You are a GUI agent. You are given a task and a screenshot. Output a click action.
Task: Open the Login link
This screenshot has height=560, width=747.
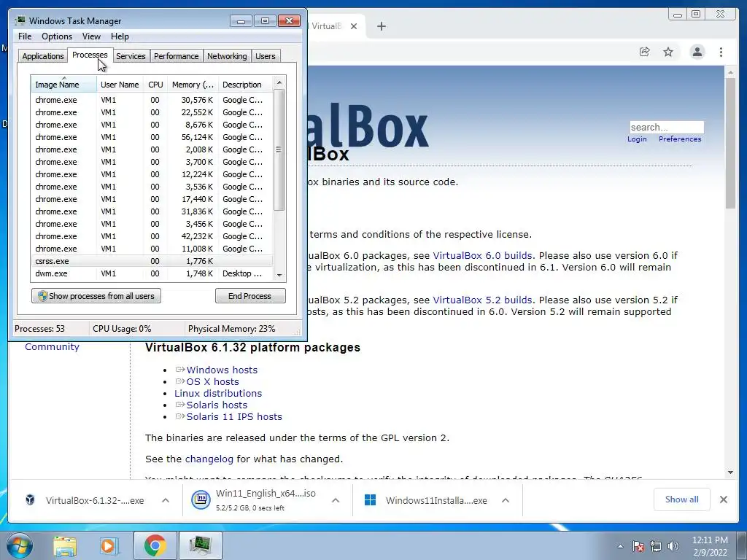[637, 139]
